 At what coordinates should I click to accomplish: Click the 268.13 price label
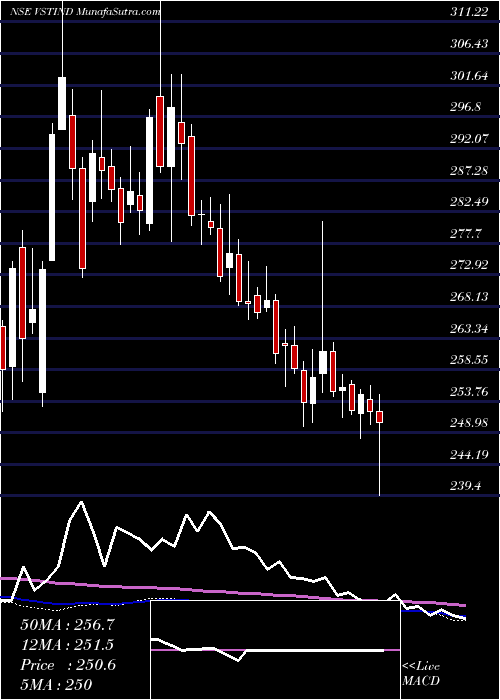click(x=469, y=297)
